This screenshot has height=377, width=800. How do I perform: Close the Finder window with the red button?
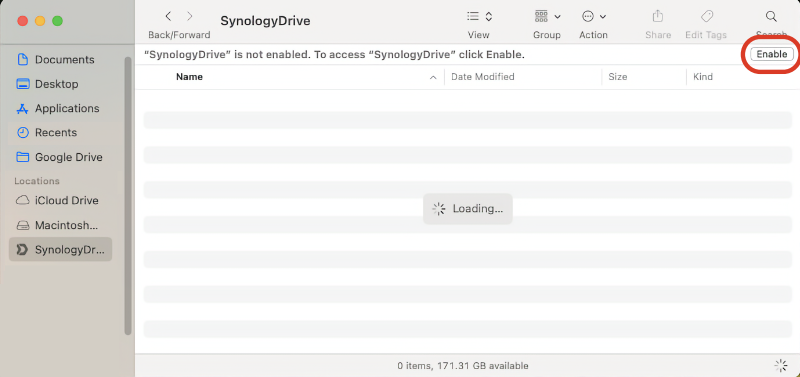[22, 21]
